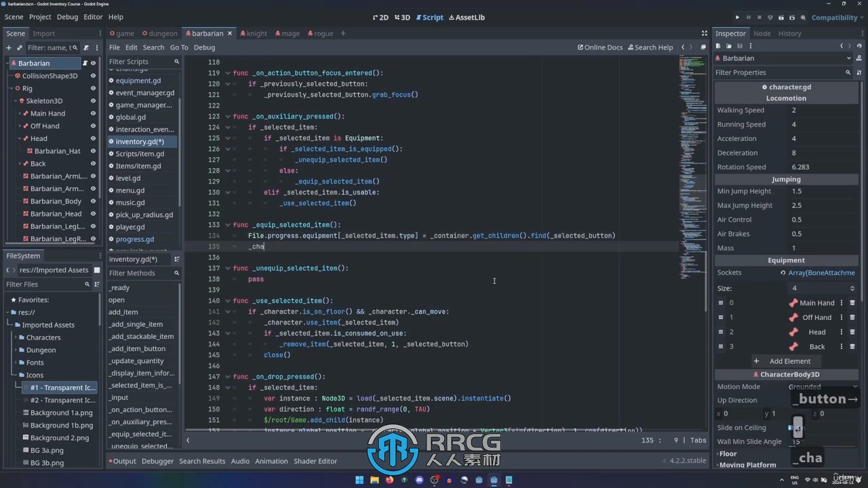
Task: Toggle the FileSystem split mode icon
Action: (97, 270)
